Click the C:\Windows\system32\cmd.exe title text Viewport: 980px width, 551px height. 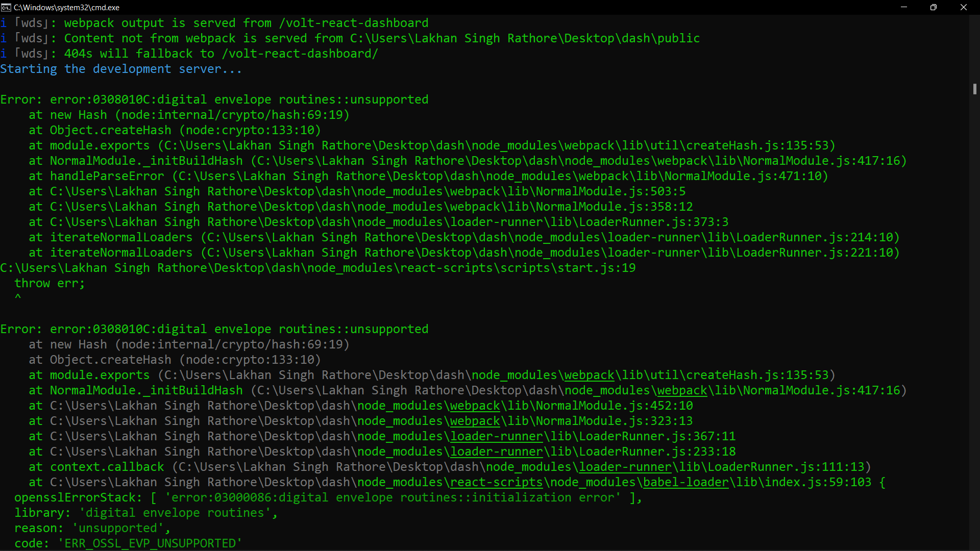(66, 8)
